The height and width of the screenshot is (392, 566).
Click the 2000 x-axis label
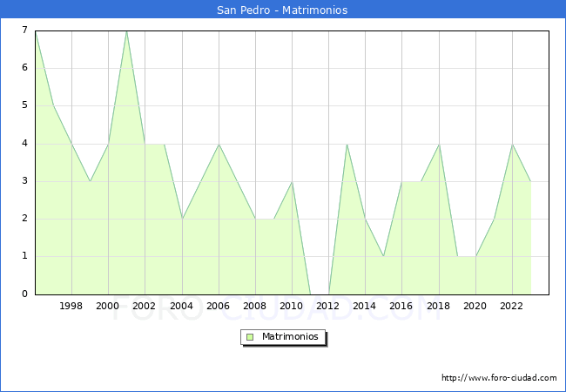click(x=107, y=306)
